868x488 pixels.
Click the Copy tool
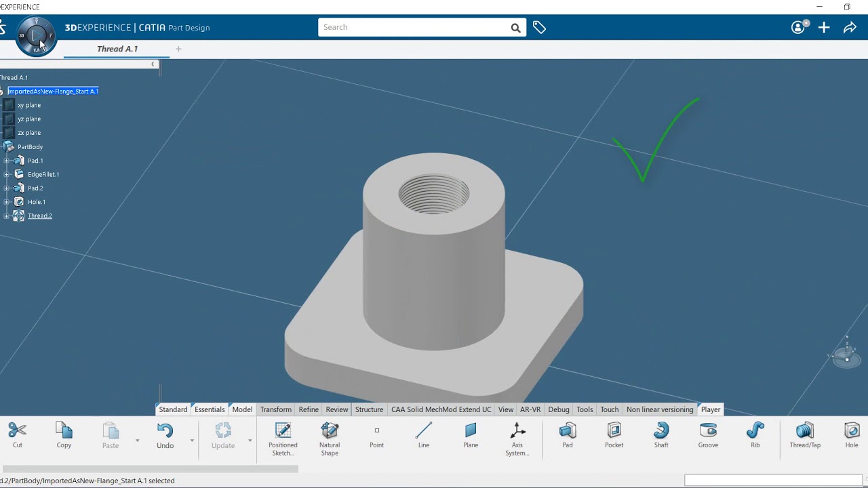coord(64,434)
